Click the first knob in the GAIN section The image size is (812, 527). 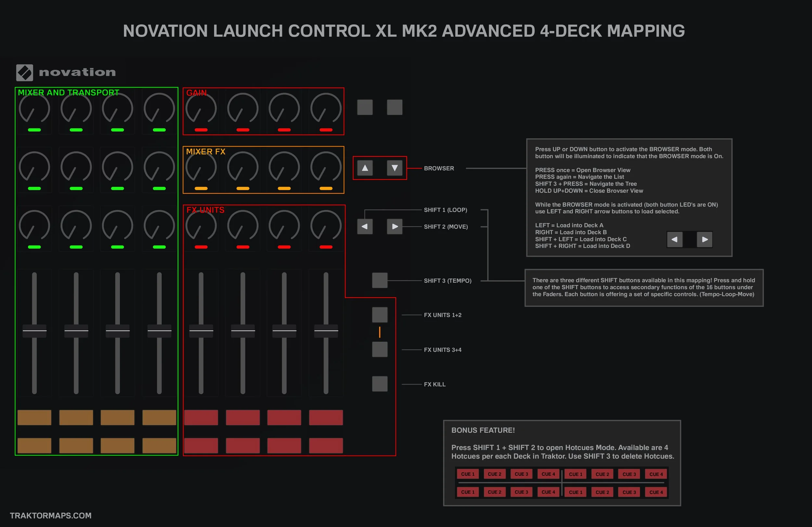(x=201, y=109)
